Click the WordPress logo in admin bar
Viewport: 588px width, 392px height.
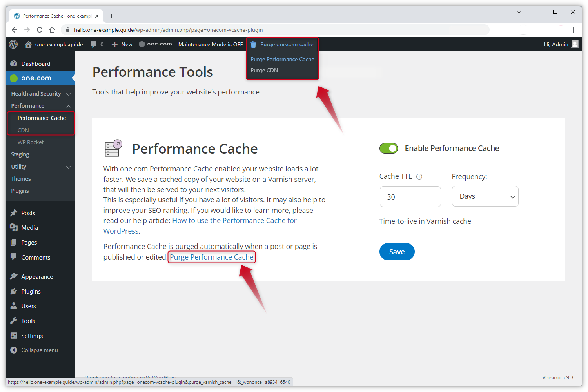click(x=13, y=44)
